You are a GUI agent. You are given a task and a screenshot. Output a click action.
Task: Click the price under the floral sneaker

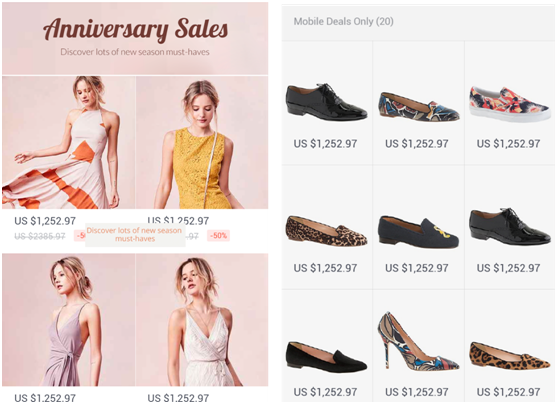(x=508, y=144)
